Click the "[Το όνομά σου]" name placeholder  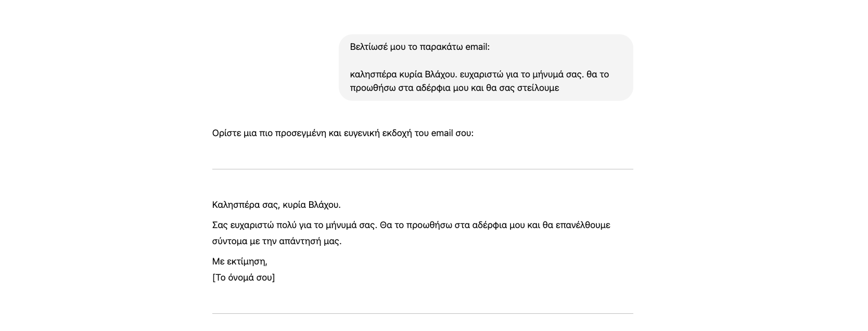click(244, 277)
